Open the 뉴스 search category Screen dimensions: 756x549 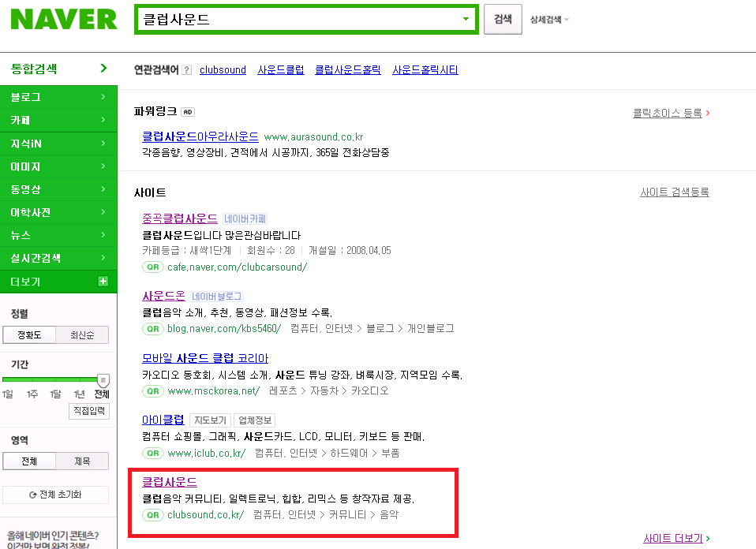(58, 235)
